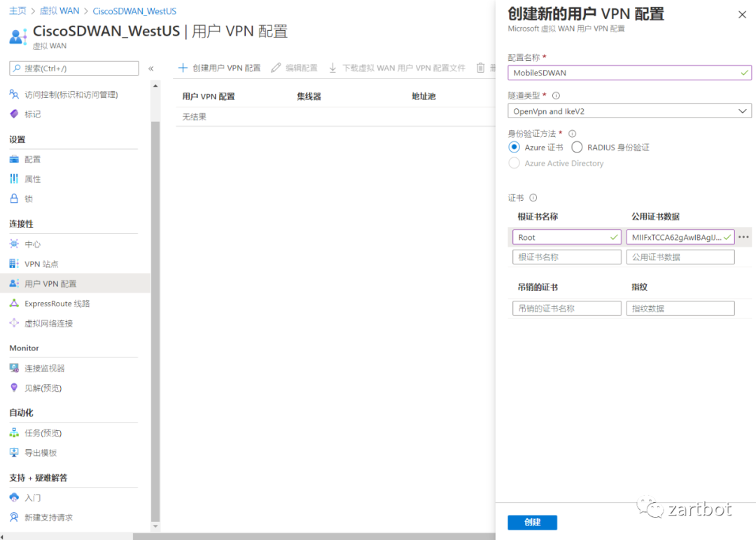Click the Create user VPN configuration (创建用户 VPN 配置) command
756x540 pixels.
click(x=219, y=68)
